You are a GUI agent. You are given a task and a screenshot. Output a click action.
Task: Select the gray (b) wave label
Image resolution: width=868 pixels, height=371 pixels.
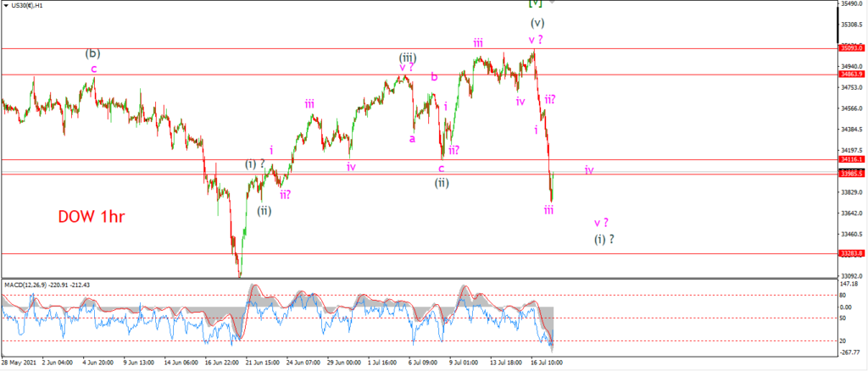click(92, 53)
